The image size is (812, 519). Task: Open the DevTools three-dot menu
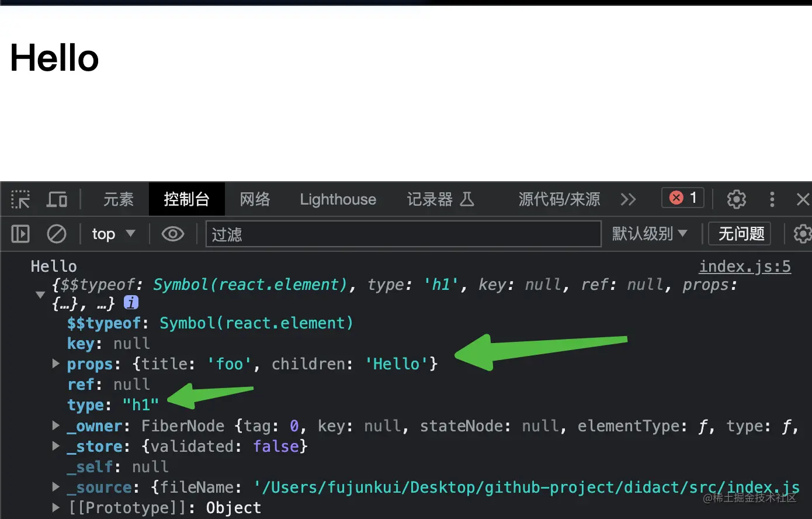click(772, 199)
